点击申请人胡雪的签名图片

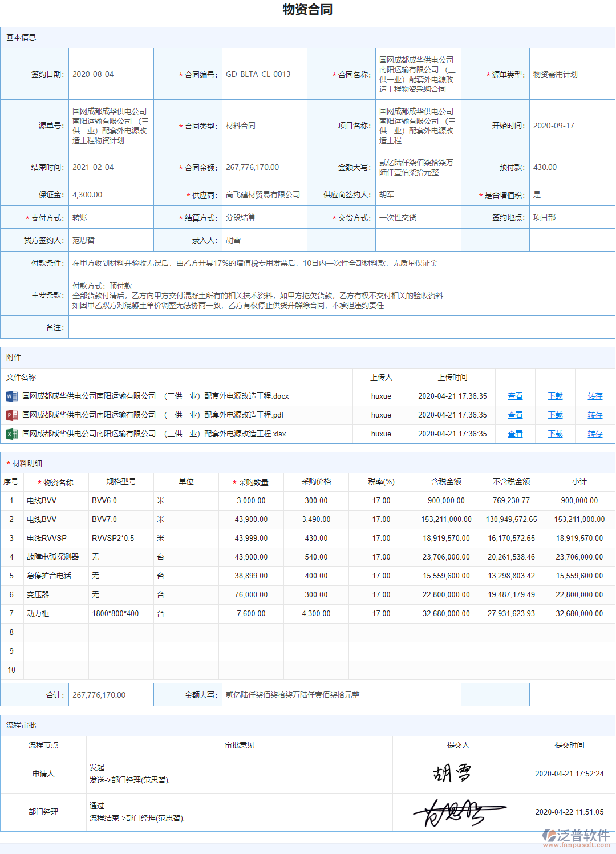451,774
